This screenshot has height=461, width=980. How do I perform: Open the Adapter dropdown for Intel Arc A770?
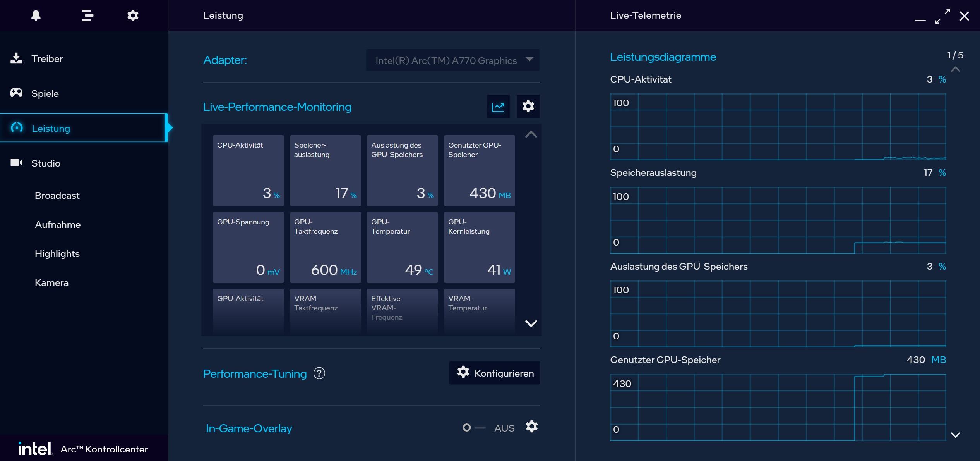[x=452, y=60]
